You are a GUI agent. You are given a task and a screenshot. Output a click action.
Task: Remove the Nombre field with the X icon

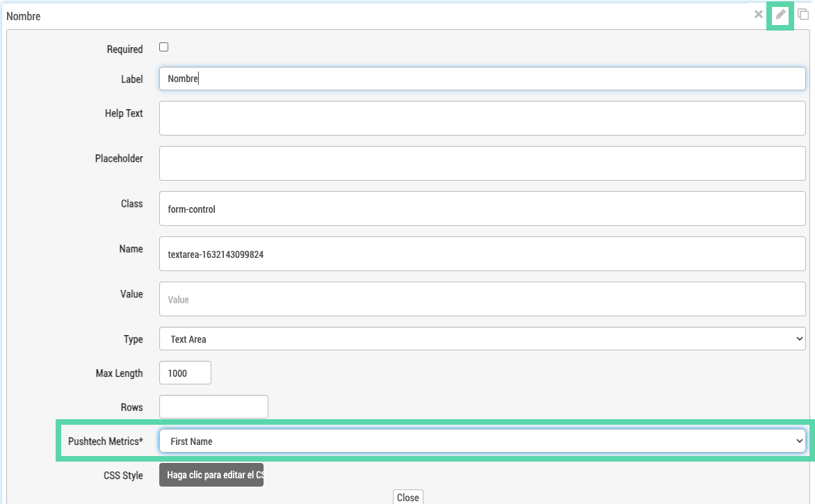(x=759, y=15)
